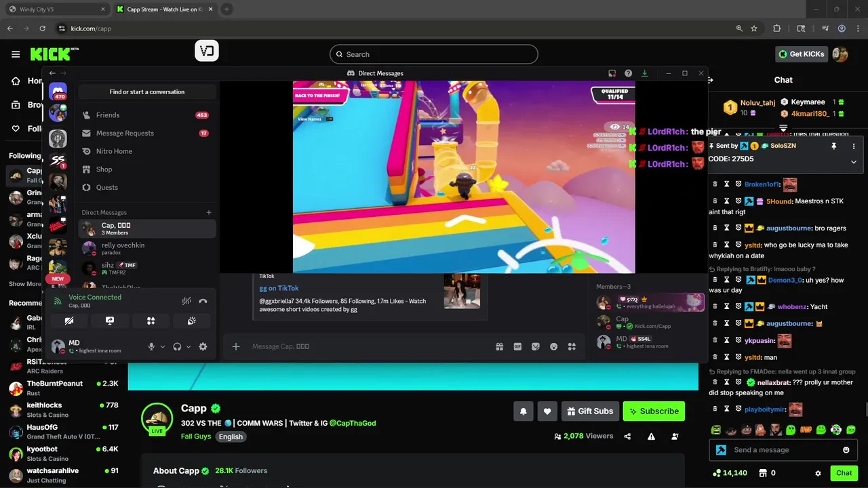The height and width of the screenshot is (488, 868).
Task: Follow Capp with the heart button
Action: pyautogui.click(x=547, y=411)
